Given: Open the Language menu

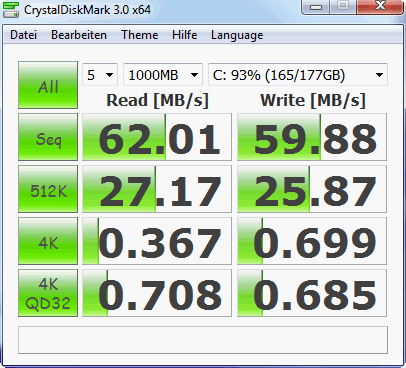Looking at the screenshot, I should pyautogui.click(x=237, y=35).
